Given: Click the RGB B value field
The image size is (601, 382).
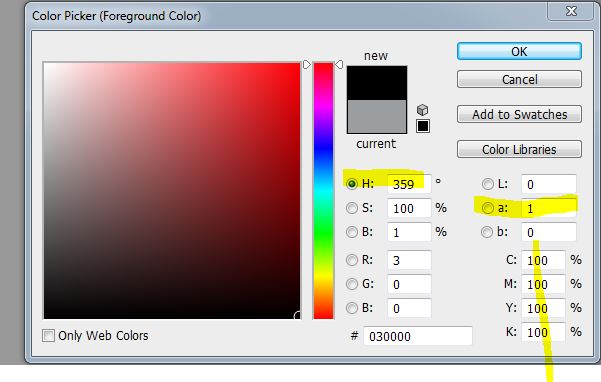Looking at the screenshot, I should coord(409,308).
